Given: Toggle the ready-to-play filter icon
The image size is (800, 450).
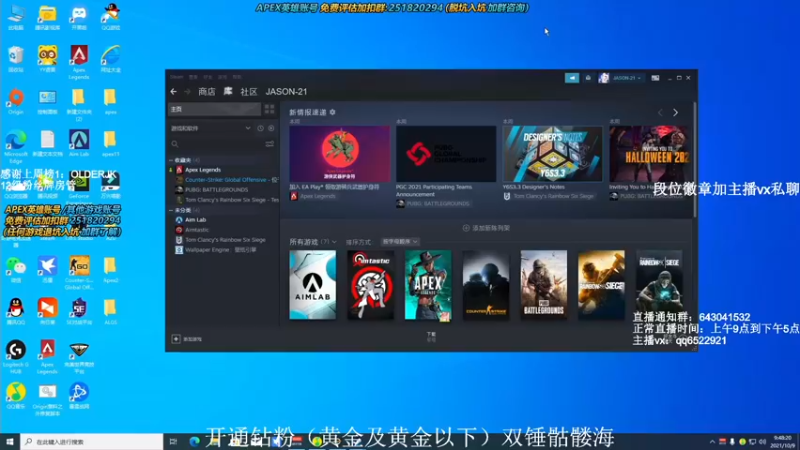Looking at the screenshot, I should tap(271, 129).
